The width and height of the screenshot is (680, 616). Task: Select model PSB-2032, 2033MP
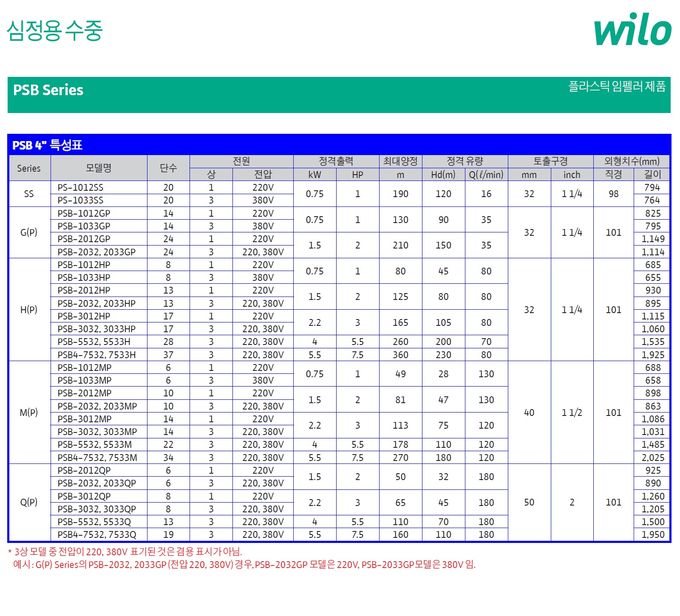pos(97,406)
